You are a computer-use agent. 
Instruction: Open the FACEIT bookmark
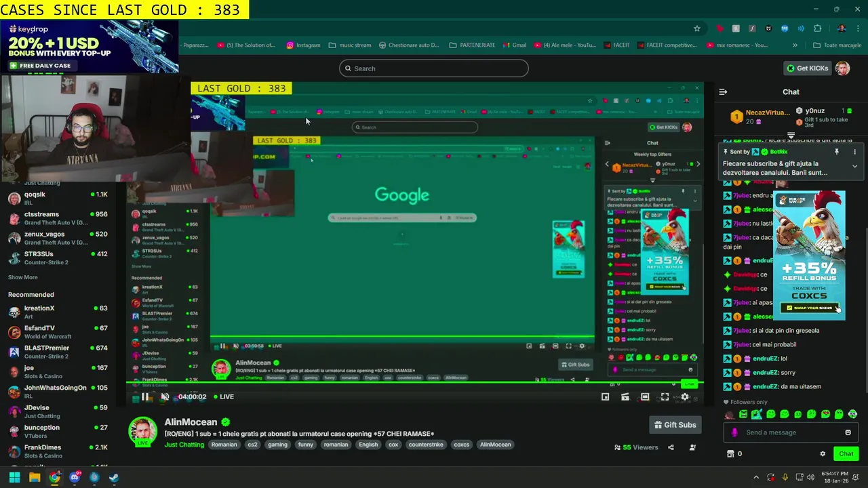click(x=616, y=45)
